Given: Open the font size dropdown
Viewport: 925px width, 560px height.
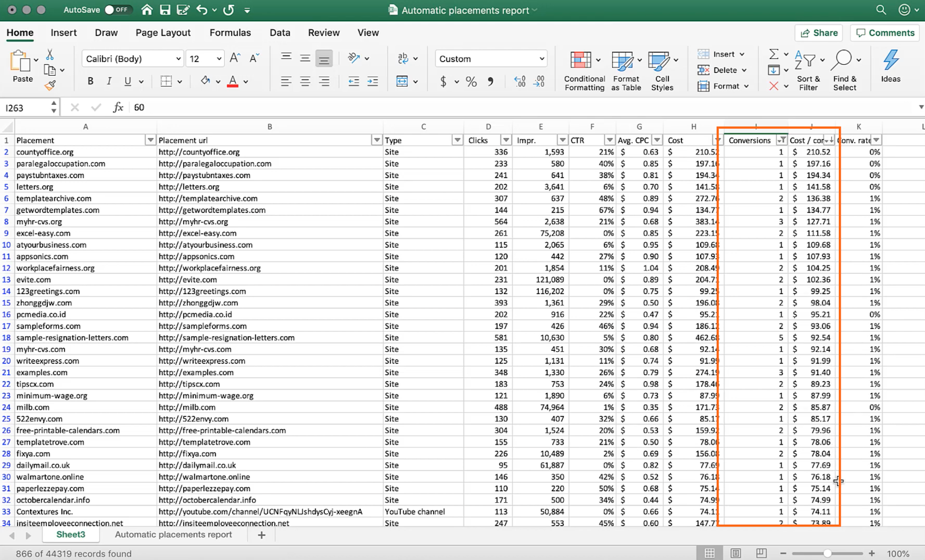Looking at the screenshot, I should point(219,58).
